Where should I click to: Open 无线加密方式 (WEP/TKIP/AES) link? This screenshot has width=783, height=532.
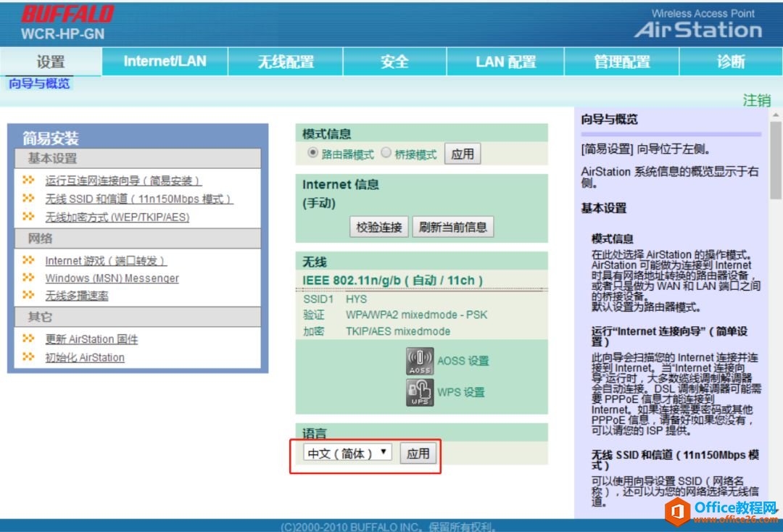pyautogui.click(x=117, y=217)
